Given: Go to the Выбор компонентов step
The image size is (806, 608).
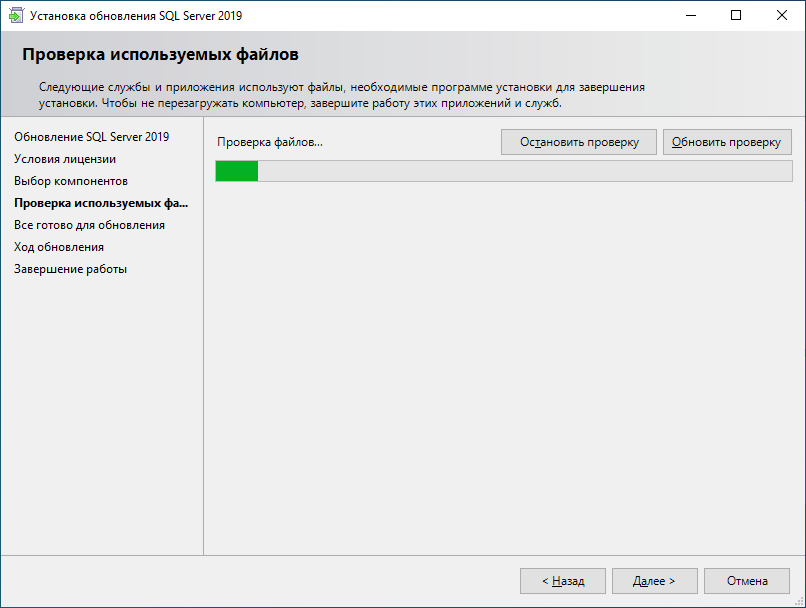Looking at the screenshot, I should tap(71, 181).
